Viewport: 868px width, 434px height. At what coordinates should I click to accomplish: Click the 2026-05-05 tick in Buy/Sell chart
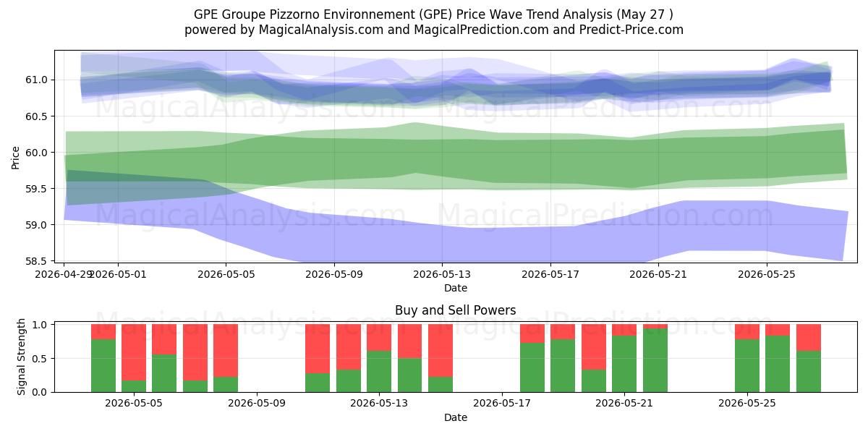pos(134,404)
